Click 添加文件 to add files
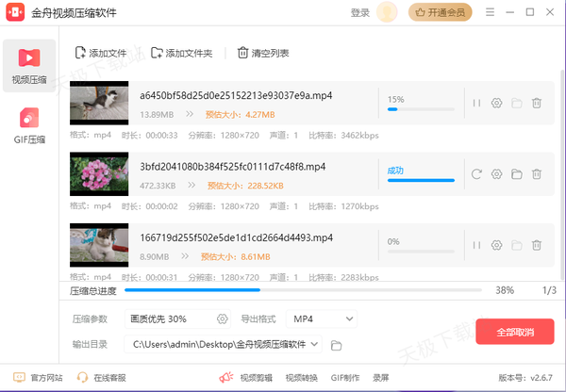Screen dimensions: 566x392 (100, 53)
